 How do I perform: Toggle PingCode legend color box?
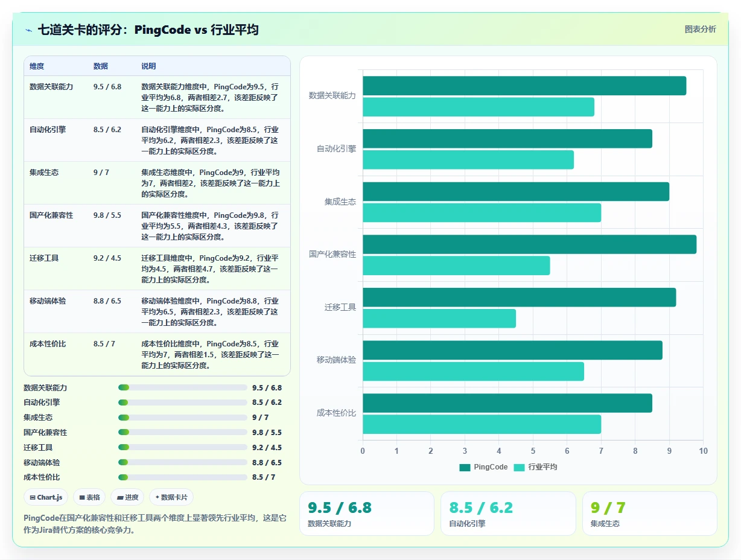pos(465,467)
